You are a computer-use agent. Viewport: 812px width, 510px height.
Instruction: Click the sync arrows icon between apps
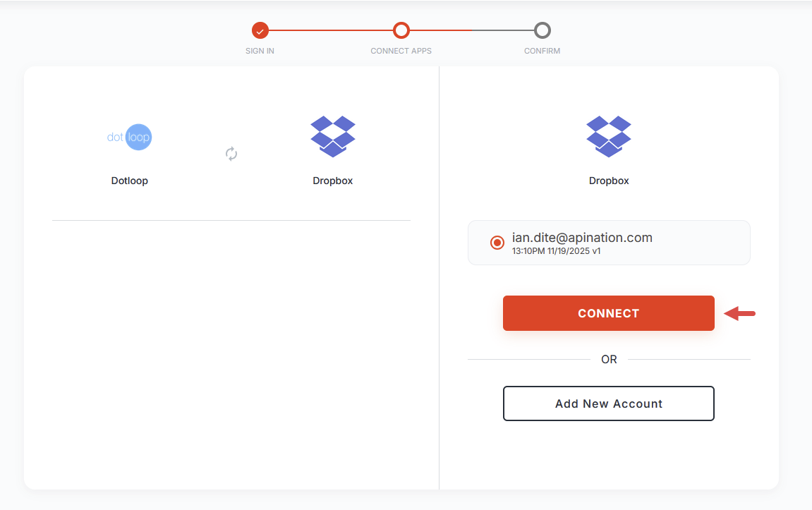point(231,154)
